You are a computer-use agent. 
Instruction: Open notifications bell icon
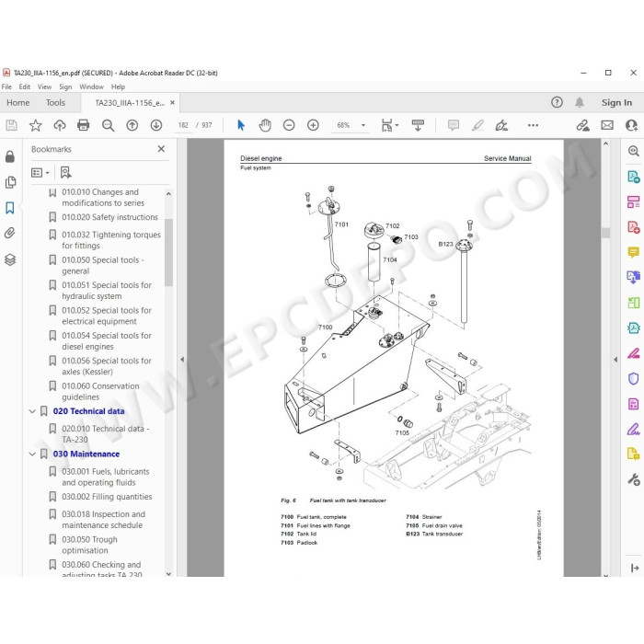coord(580,102)
